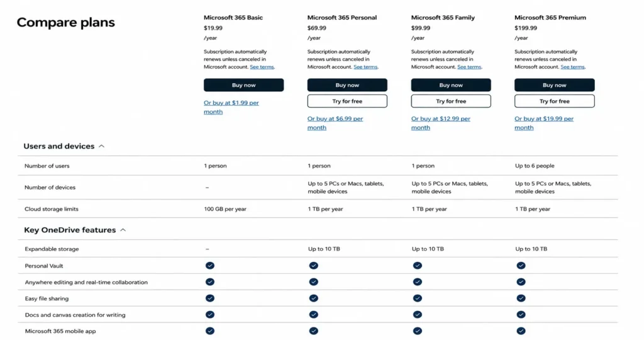
Task: Choose Or buy at $12.99 per month
Action: [441, 123]
